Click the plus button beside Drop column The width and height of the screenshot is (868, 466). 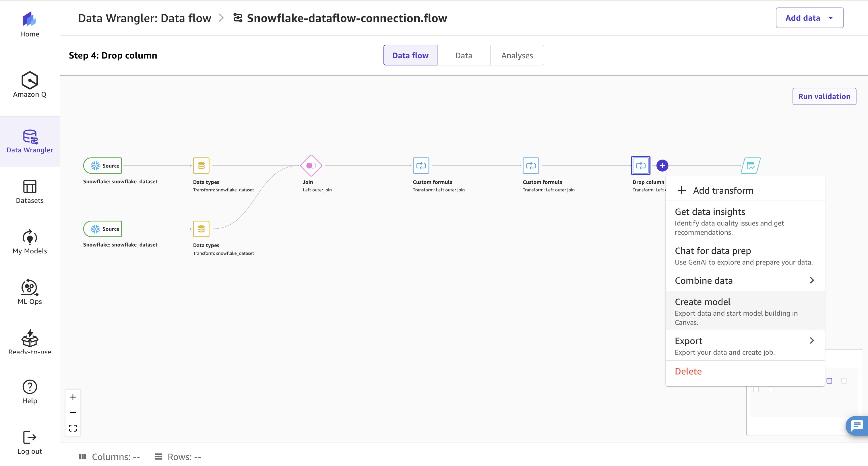(x=662, y=166)
